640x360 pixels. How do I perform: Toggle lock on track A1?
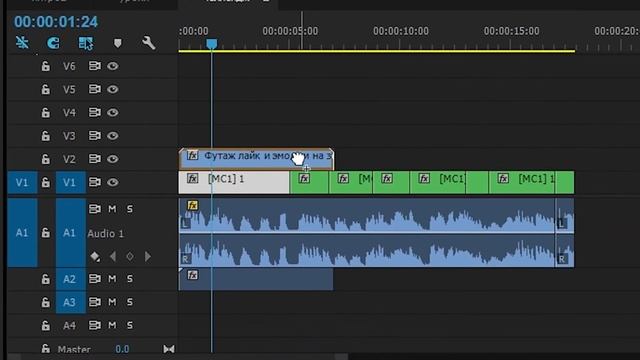[46, 233]
